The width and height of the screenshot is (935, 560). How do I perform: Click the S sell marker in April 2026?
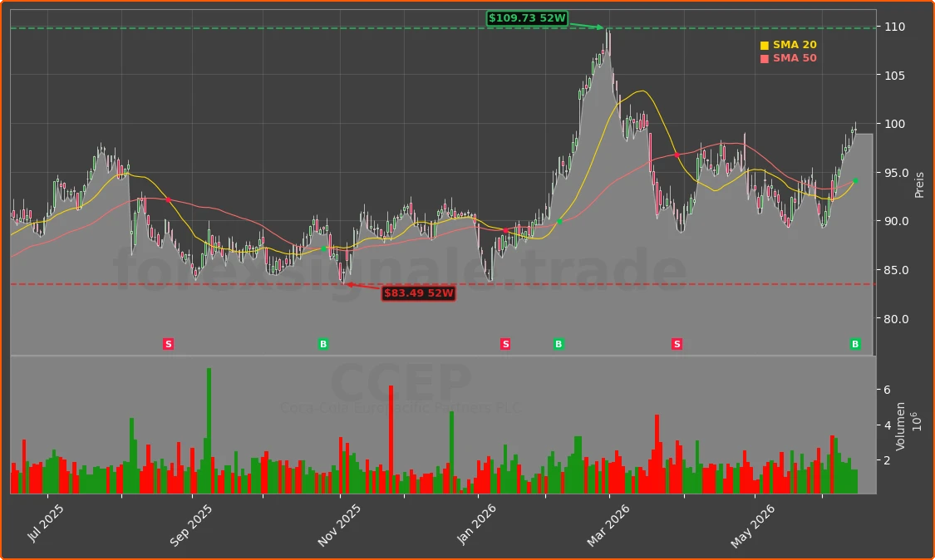click(677, 343)
